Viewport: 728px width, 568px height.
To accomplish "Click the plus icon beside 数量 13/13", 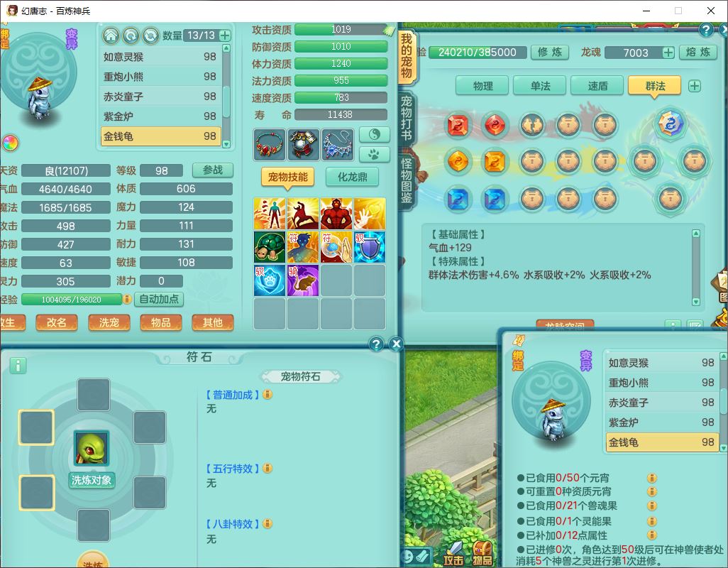I will click(225, 35).
